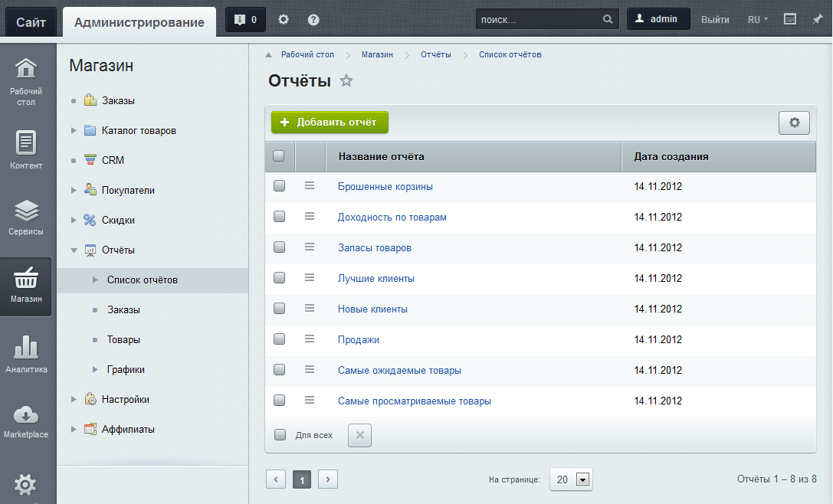
Task: Focus the поиск search field
Action: pyautogui.click(x=539, y=20)
